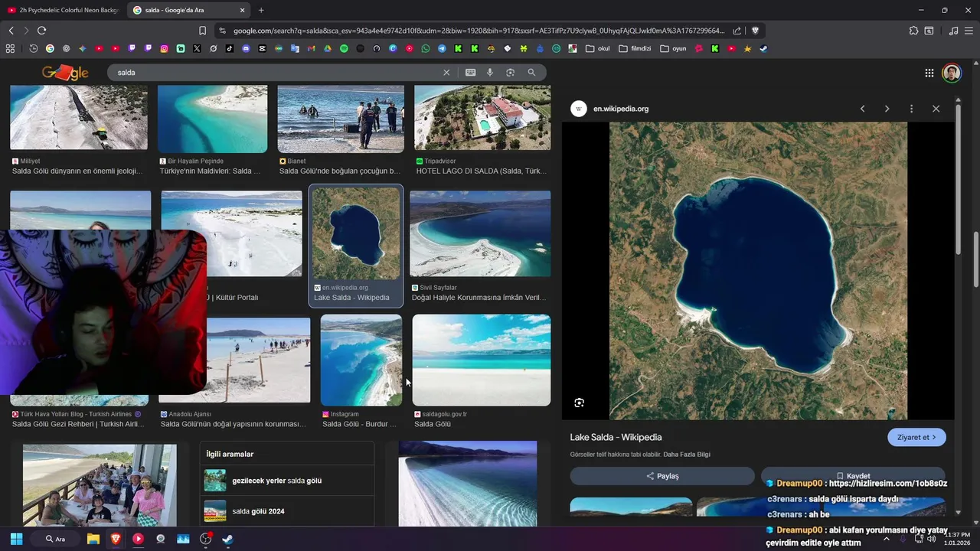Open the Milliyet result caption link
The image size is (980, 551).
click(x=77, y=171)
